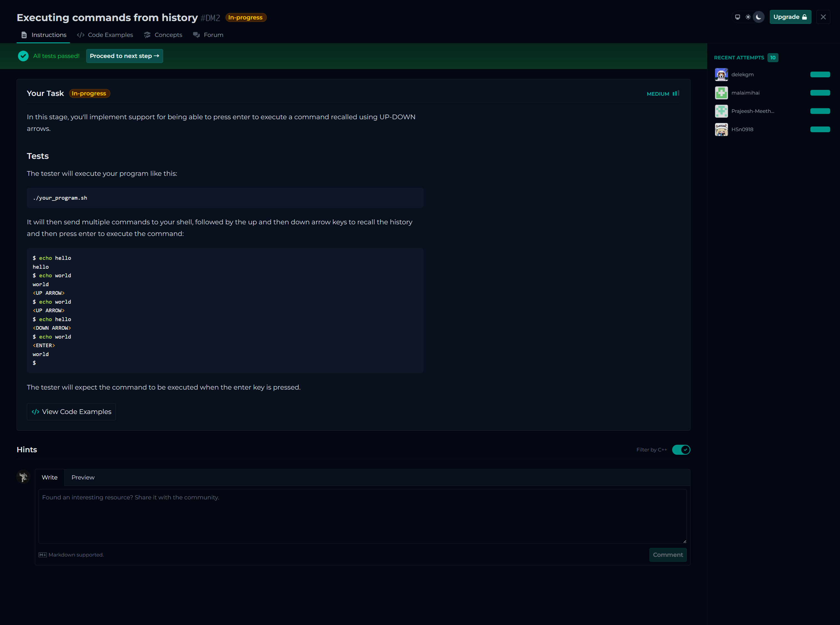The image size is (840, 625).
Task: Click the green all-tests-passed checkmark icon
Action: click(23, 56)
